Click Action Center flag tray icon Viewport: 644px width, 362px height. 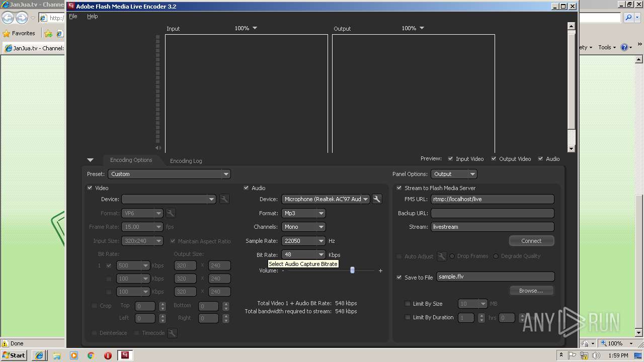[x=572, y=355]
